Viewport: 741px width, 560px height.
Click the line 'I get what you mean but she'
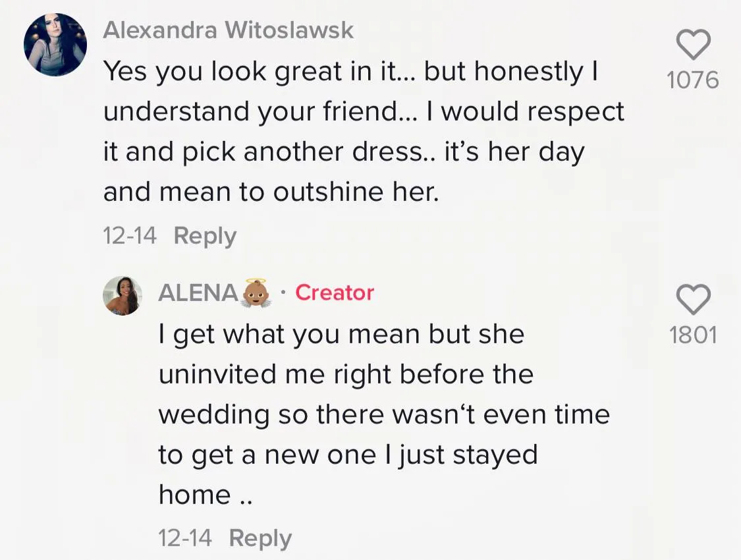tap(341, 334)
